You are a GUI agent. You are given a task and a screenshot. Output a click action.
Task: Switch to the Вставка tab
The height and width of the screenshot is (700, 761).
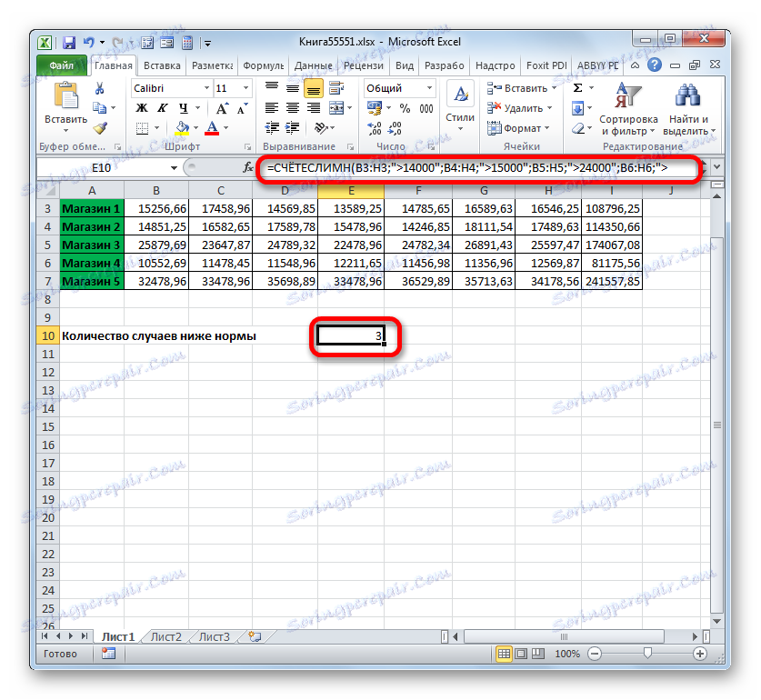(162, 65)
